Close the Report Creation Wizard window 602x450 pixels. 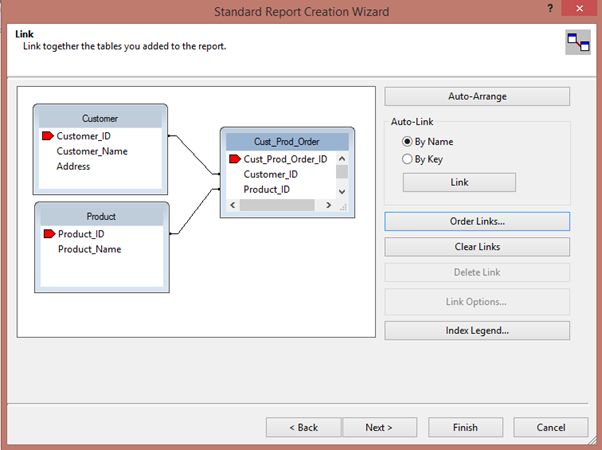(580, 8)
